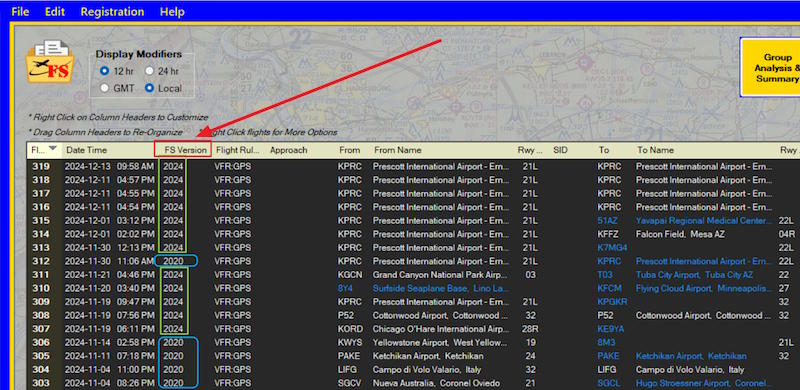This screenshot has height=390, width=800.
Task: Click the 8Y4 origin code
Action: [x=345, y=288]
